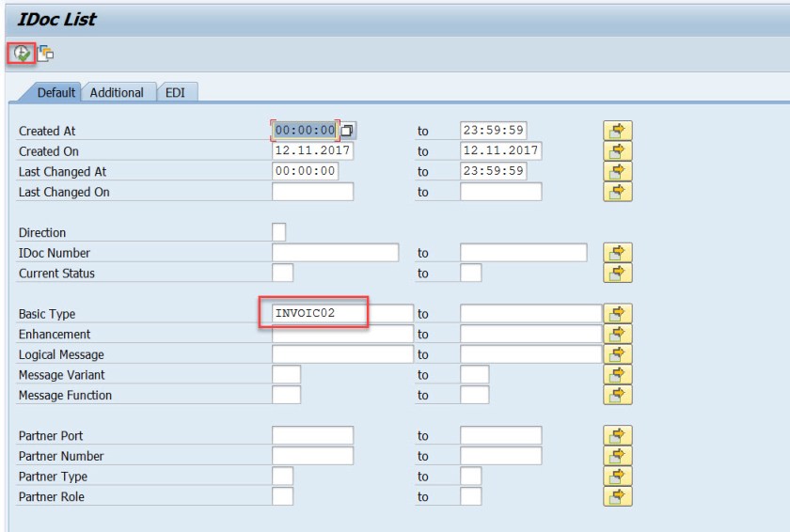
Task: Open multiple selection for Partner Type
Action: (617, 477)
